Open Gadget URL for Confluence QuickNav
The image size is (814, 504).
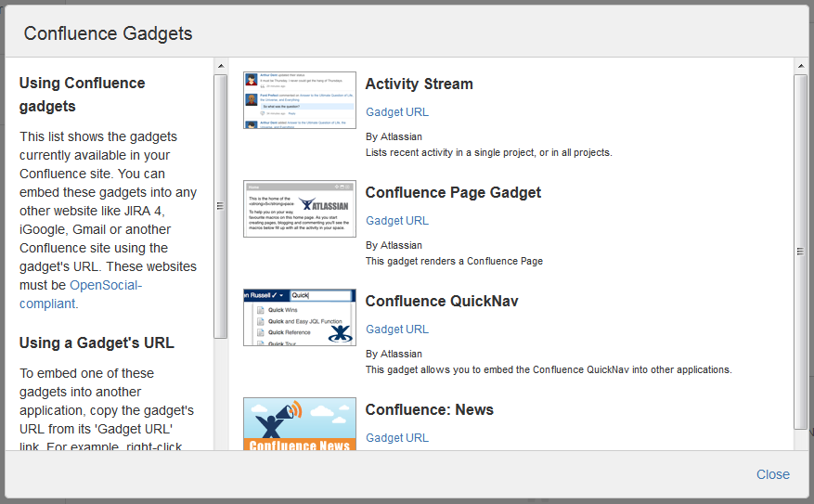[x=397, y=330]
